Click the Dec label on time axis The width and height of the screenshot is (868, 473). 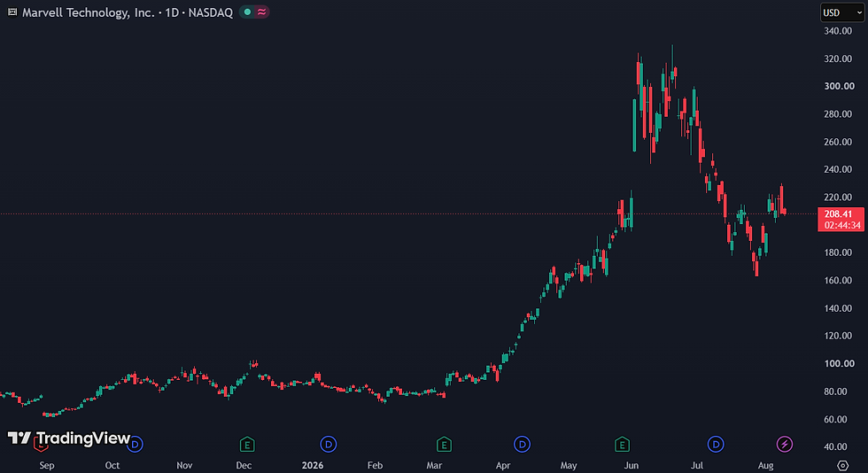tap(244, 465)
